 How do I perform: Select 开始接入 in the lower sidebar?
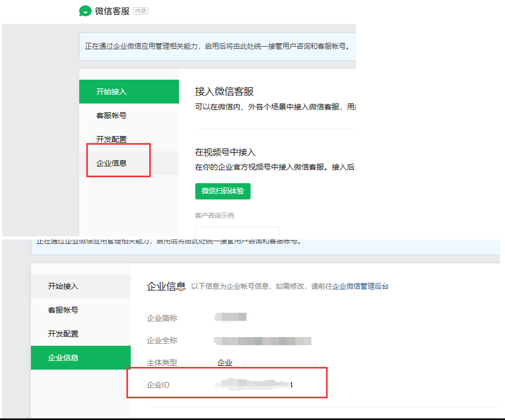coord(81,286)
